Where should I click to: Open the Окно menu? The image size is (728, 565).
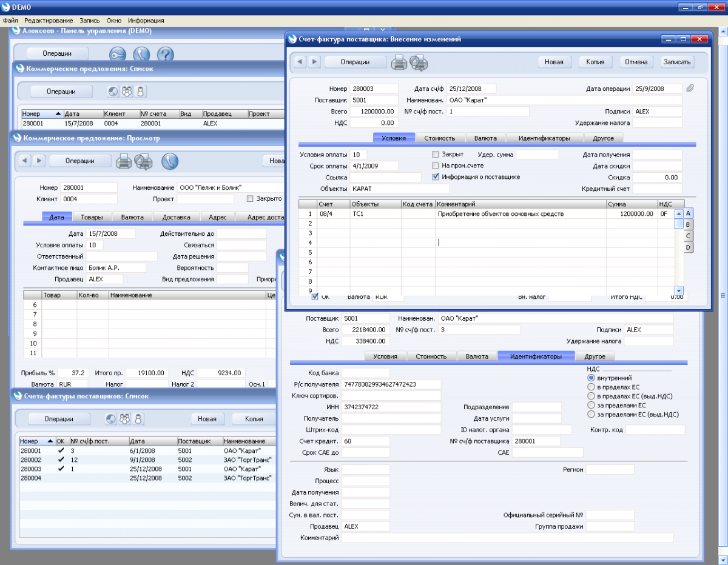113,21
